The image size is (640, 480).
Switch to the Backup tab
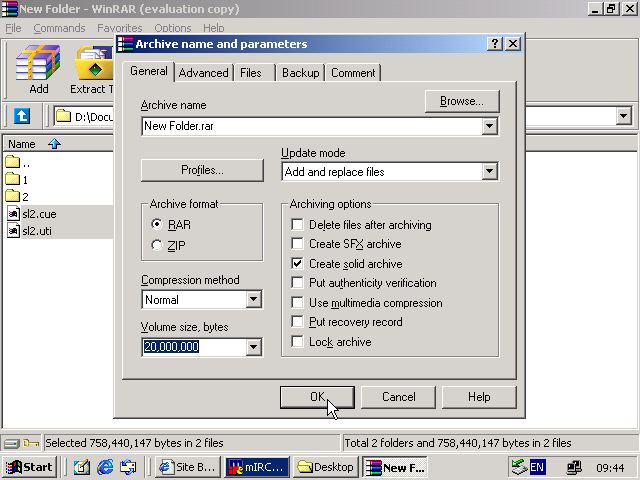(x=300, y=73)
